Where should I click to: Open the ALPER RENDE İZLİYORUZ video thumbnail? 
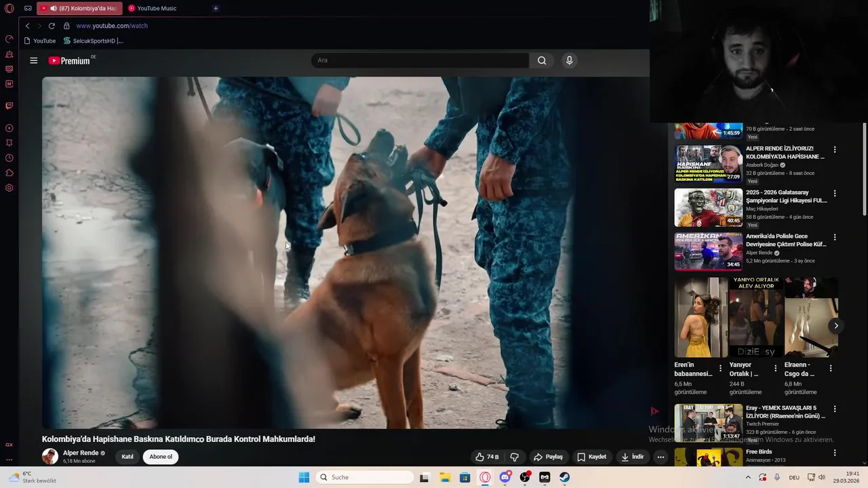(x=709, y=163)
